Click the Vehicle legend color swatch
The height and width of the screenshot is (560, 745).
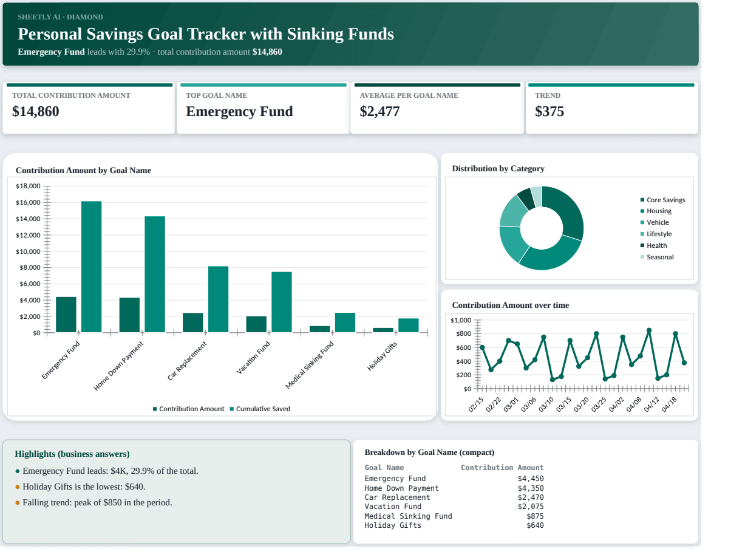(642, 223)
